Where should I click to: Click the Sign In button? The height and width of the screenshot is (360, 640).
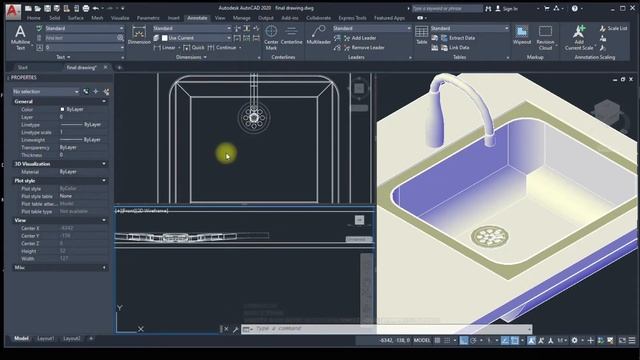[506, 8]
